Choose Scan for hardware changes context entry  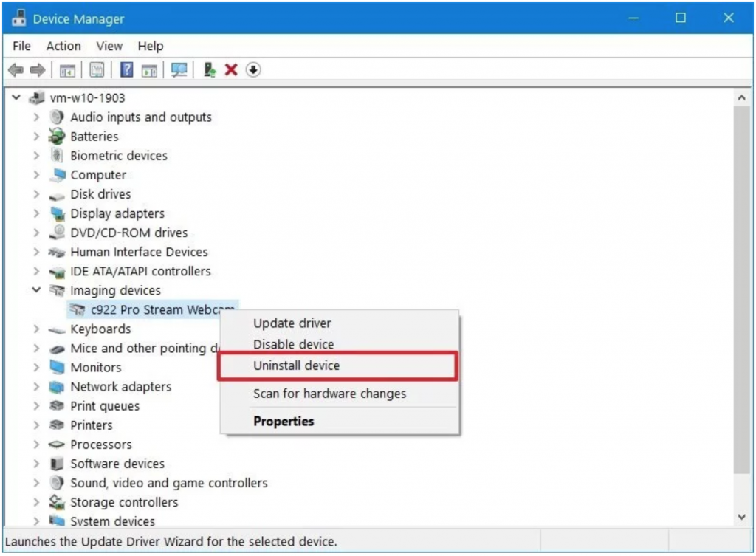coord(339,394)
